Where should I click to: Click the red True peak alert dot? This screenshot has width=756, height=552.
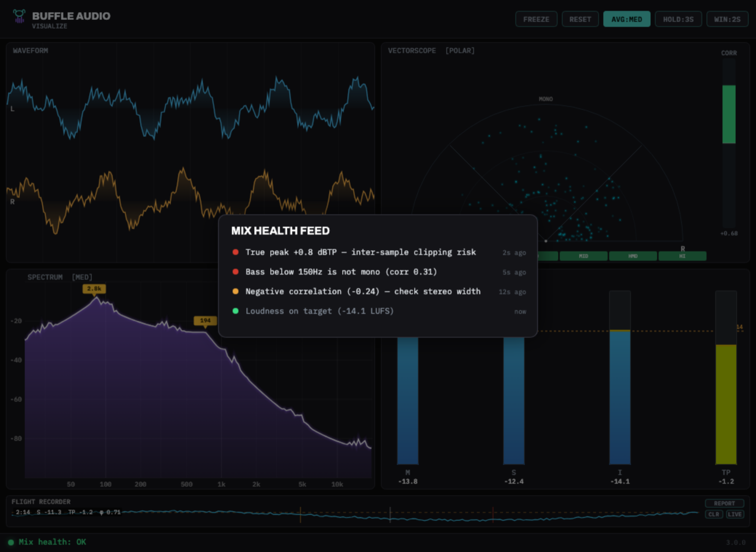pos(235,252)
